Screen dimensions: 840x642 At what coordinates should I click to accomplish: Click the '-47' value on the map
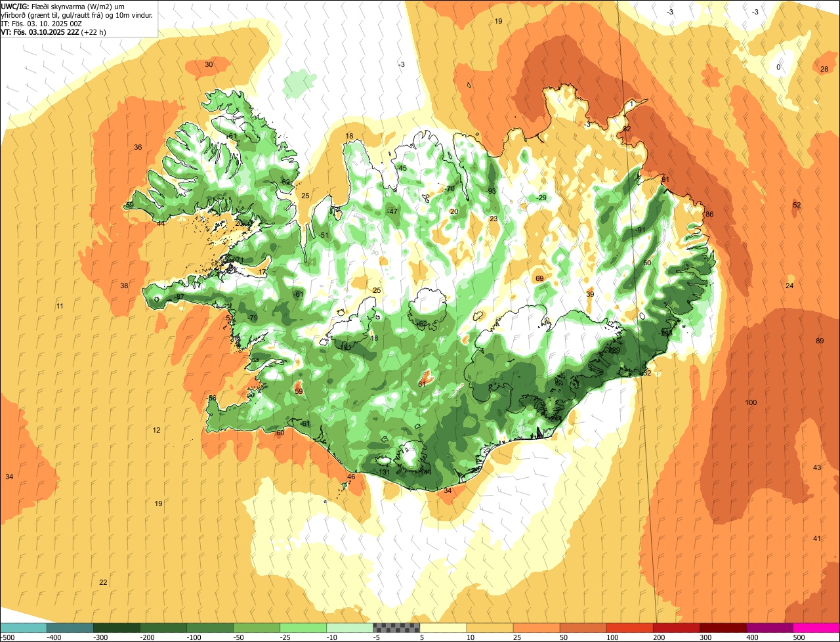392,211
